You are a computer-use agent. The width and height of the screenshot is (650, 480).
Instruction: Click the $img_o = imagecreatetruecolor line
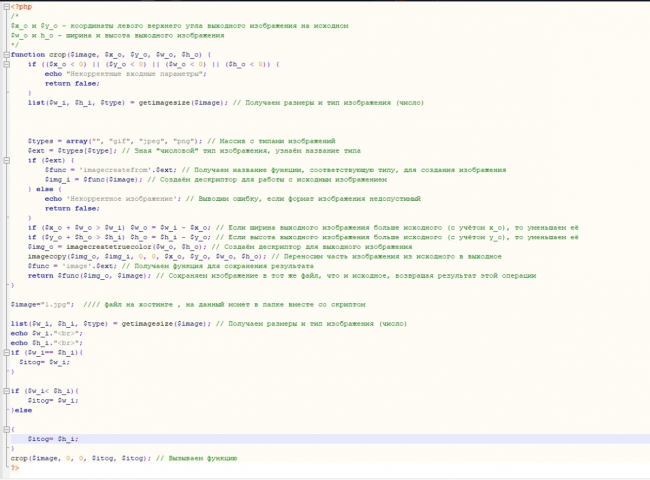[220, 247]
